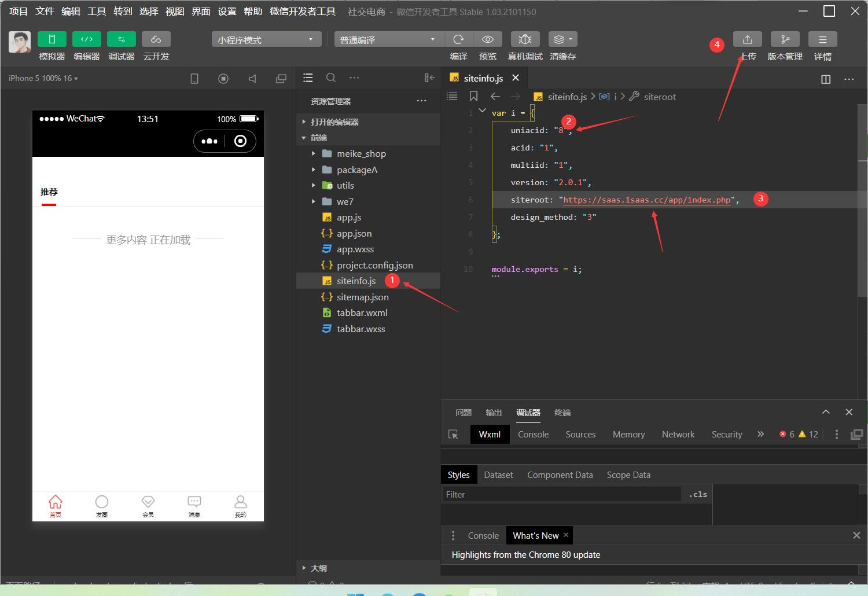Image resolution: width=868 pixels, height=596 pixels.
Task: Open the iPhone 5 device selector
Action: [43, 78]
